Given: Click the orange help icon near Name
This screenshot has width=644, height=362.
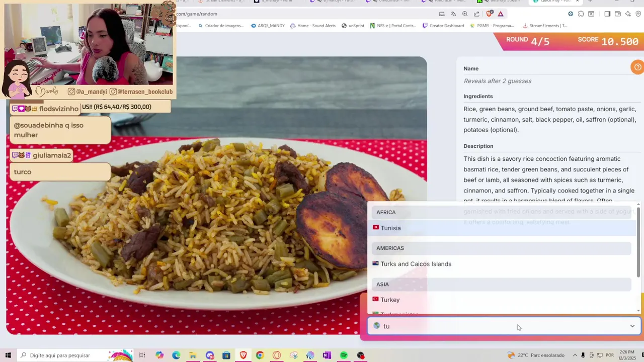Looking at the screenshot, I should tap(637, 67).
